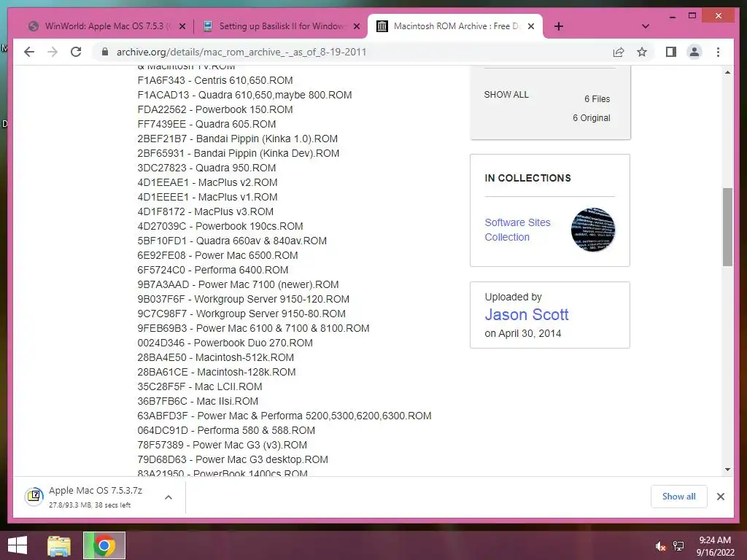This screenshot has height=560, width=747.
Task: Close the downloads bar
Action: pyautogui.click(x=720, y=497)
